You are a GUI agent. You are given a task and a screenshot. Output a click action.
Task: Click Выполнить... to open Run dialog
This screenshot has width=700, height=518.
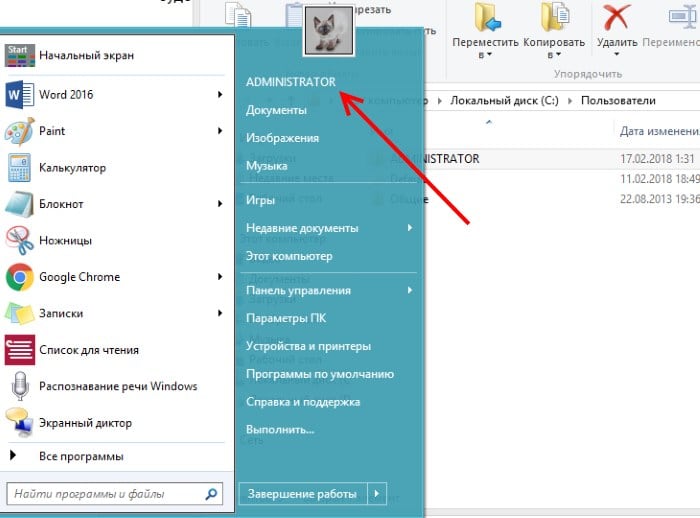pyautogui.click(x=280, y=429)
